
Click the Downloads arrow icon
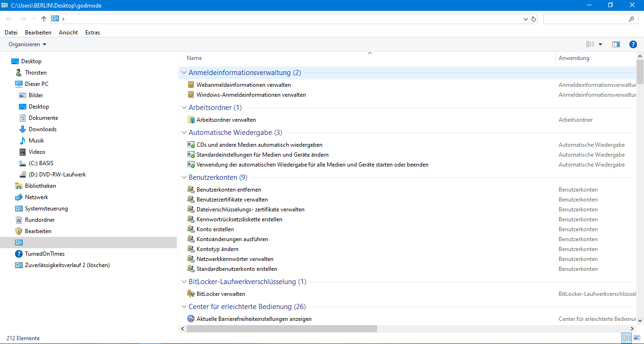point(22,129)
